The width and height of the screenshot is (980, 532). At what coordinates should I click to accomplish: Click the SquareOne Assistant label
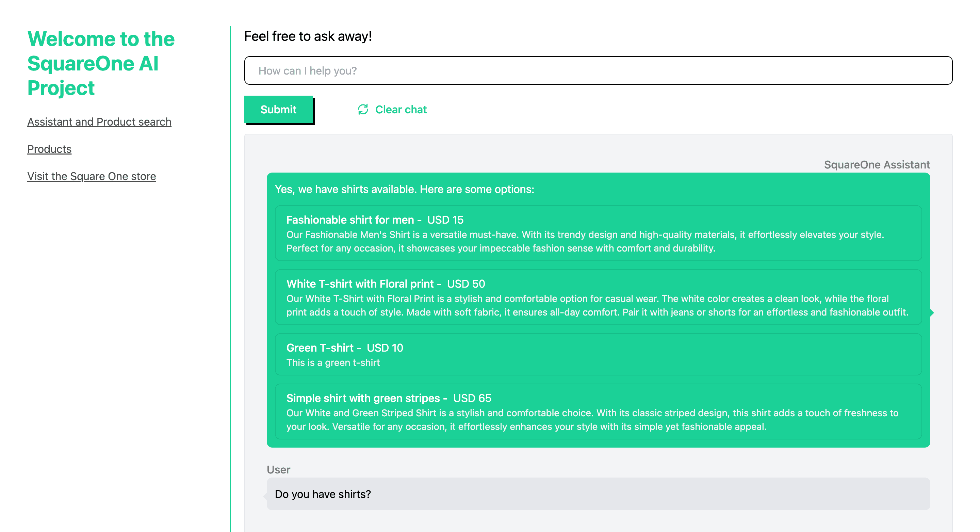click(x=877, y=165)
